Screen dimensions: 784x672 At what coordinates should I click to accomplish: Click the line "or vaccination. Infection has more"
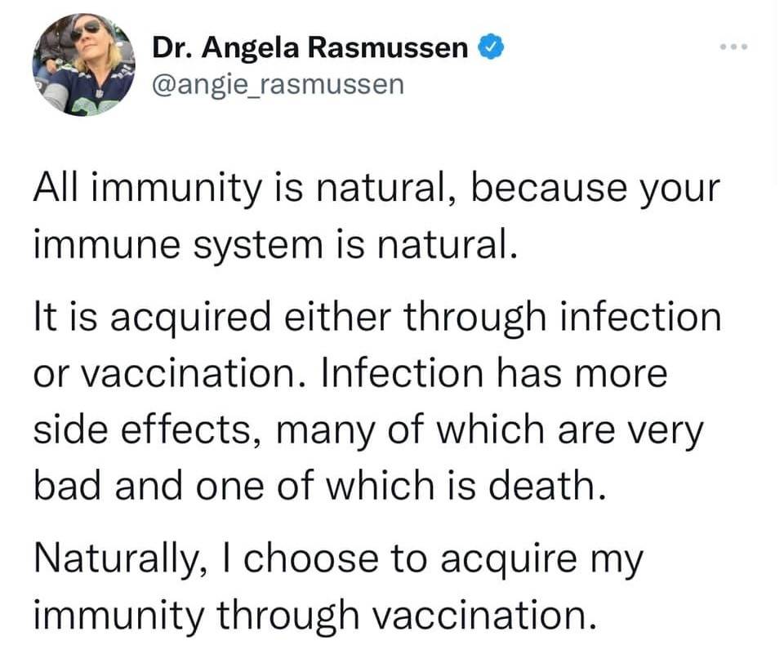click(x=350, y=373)
